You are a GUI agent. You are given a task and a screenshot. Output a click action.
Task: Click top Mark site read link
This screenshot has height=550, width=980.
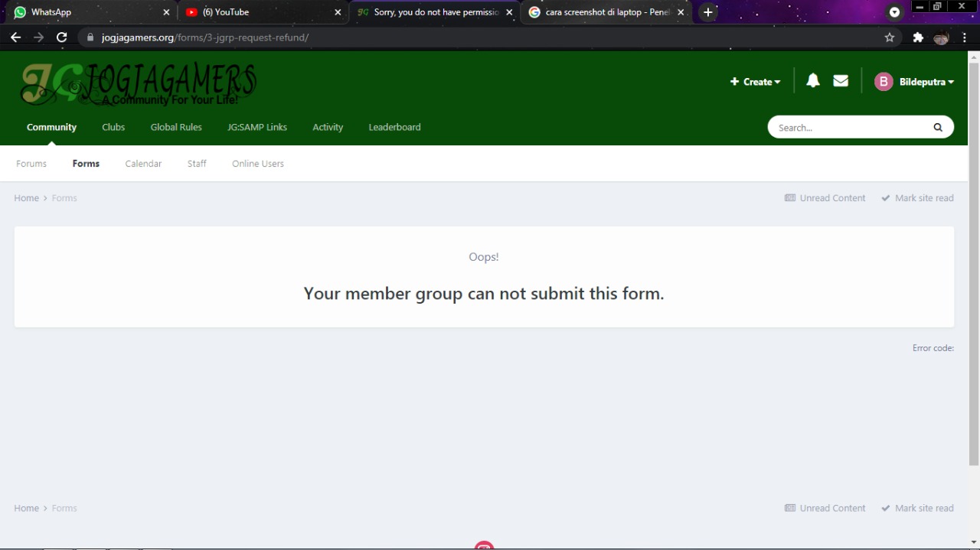coord(917,198)
